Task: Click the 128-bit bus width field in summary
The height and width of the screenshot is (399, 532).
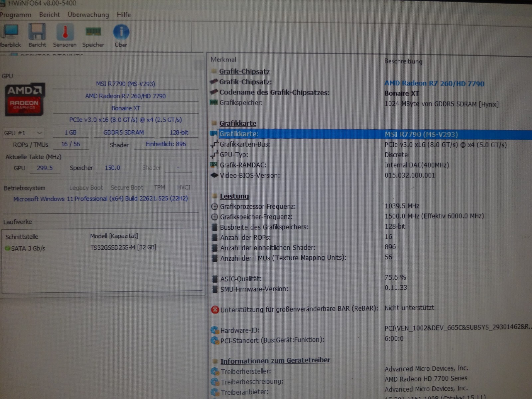Action: (179, 132)
